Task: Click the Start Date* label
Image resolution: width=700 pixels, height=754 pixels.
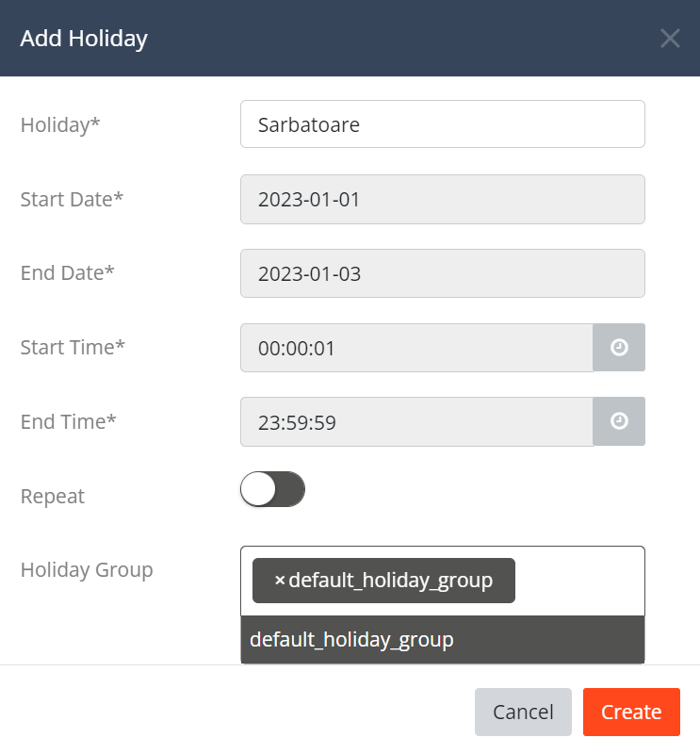Action: (72, 199)
